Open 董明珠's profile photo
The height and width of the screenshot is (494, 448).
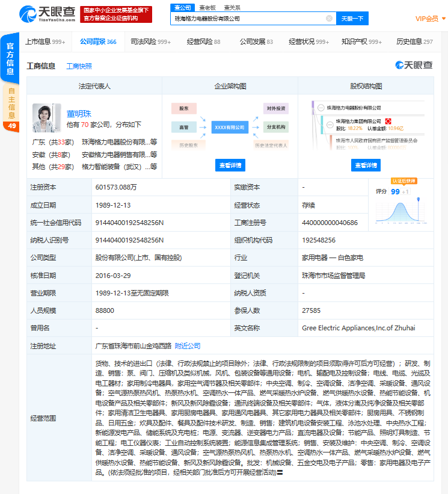click(46, 118)
